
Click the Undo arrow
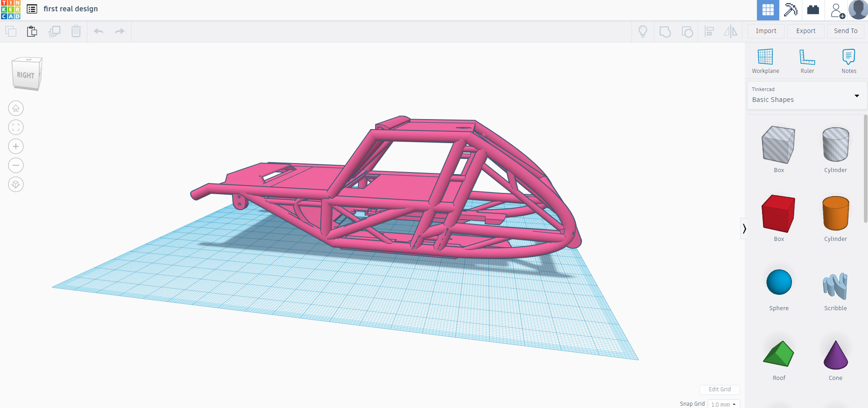click(x=98, y=31)
